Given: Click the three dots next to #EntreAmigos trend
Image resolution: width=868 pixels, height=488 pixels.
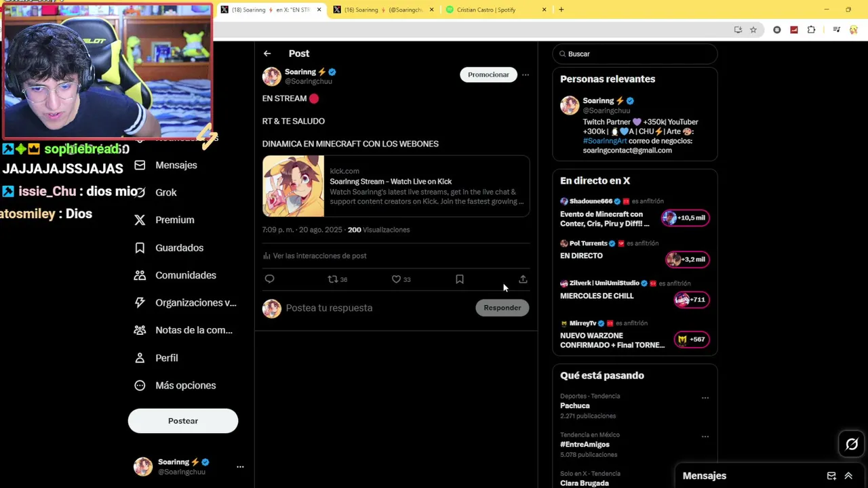Looking at the screenshot, I should coord(705,436).
